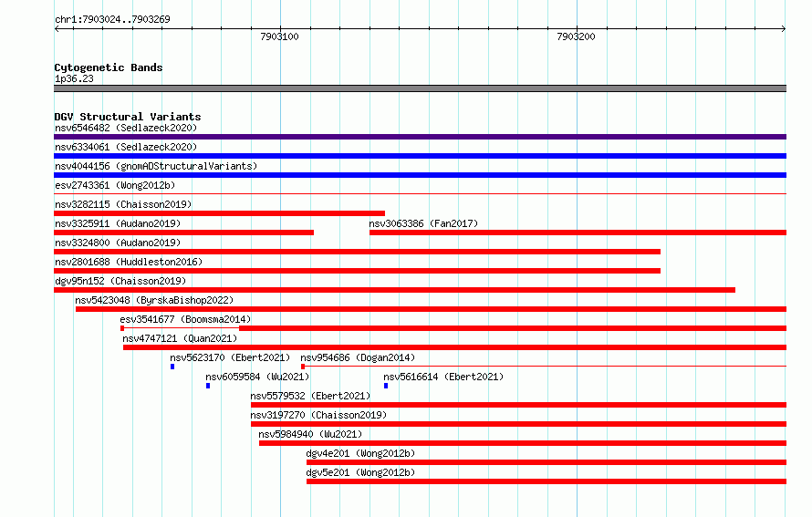Screen dimensions: 812x517
Task: Select nsv954686 (Dogan2014) label
Action: pyautogui.click(x=358, y=357)
